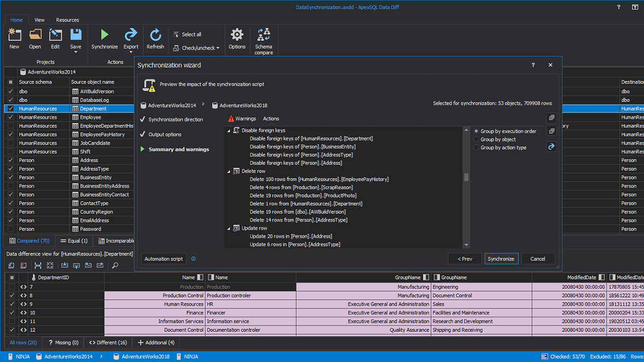Screen dimensions: 644x362
Task: Check the EmployeeDepartmentHistory row checkbox
Action: [x=11, y=126]
